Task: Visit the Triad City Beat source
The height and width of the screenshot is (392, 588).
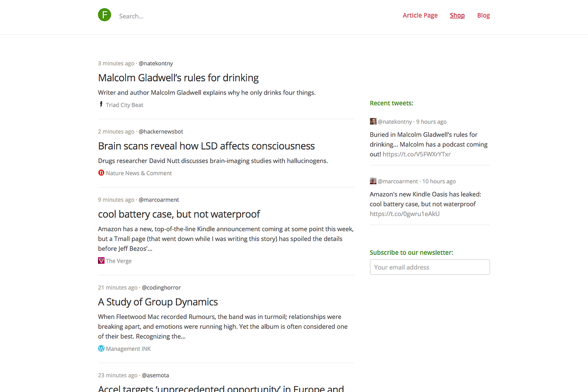Action: click(x=124, y=105)
